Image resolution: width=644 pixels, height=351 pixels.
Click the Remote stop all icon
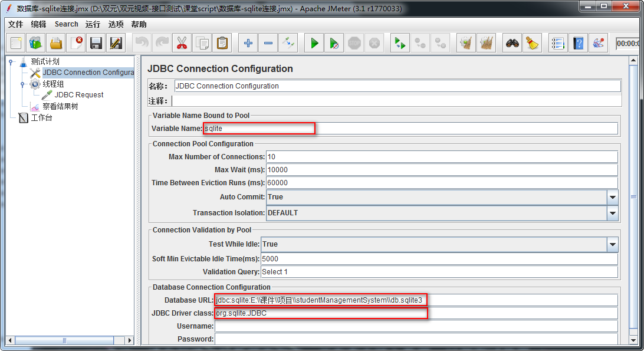(x=420, y=43)
